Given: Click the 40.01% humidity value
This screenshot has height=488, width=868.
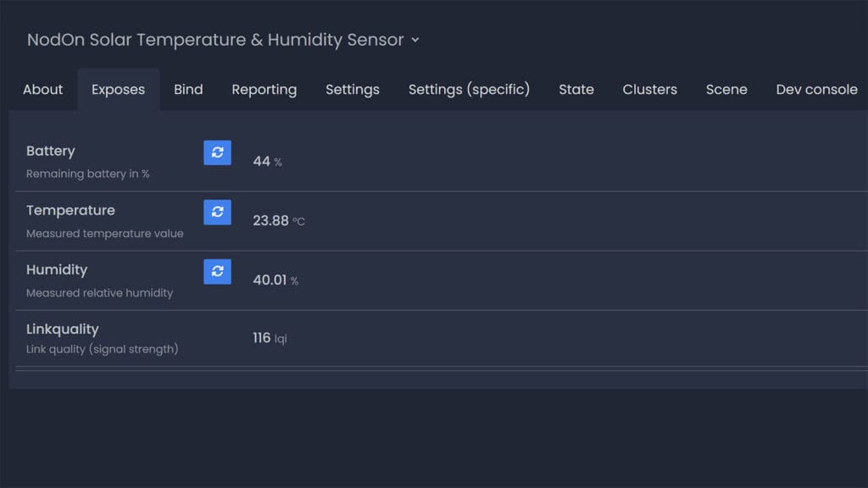Looking at the screenshot, I should [277, 280].
